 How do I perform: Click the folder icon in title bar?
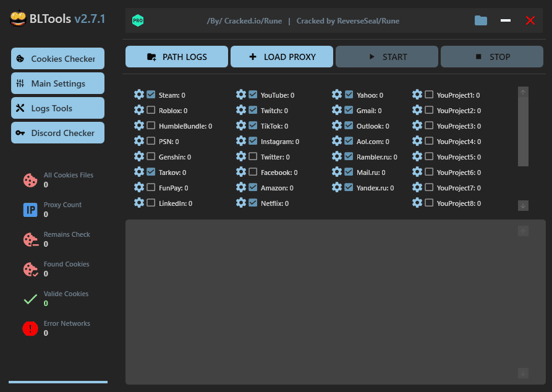pyautogui.click(x=481, y=20)
